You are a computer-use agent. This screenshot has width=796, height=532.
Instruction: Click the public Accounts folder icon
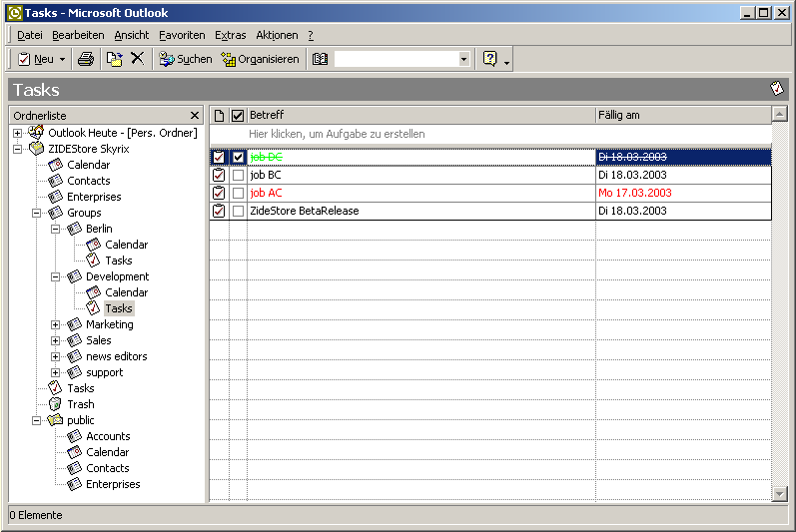[x=74, y=436]
